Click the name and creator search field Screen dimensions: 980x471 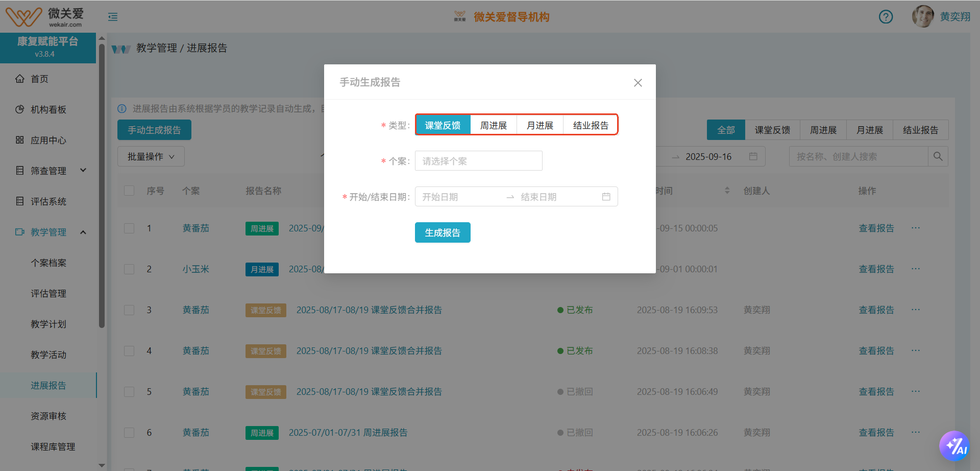[x=858, y=156]
